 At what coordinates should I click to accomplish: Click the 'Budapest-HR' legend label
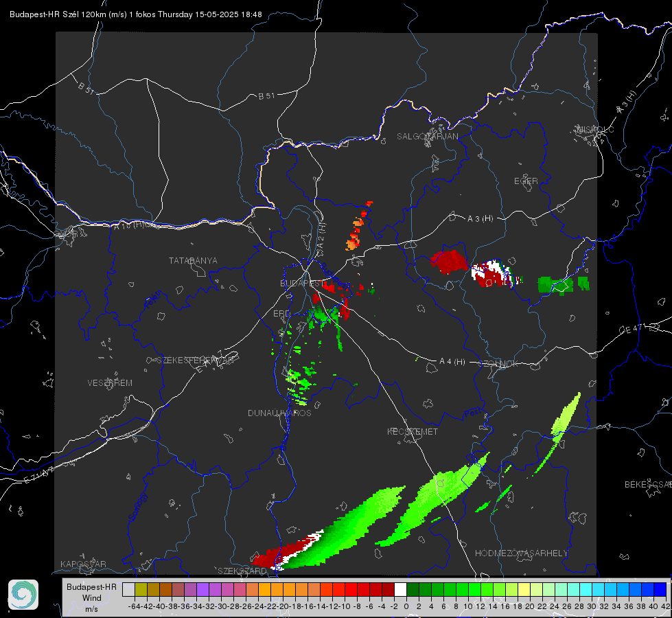(x=92, y=587)
